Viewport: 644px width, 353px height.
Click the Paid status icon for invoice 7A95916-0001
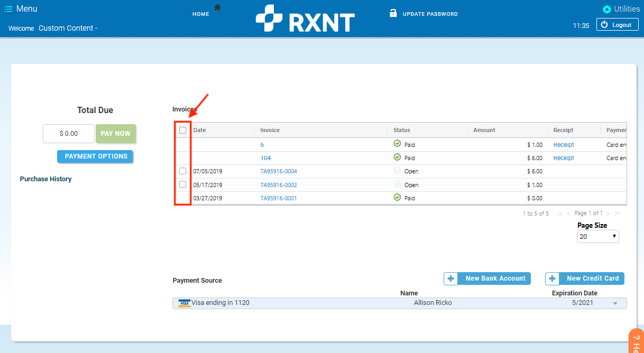[397, 198]
